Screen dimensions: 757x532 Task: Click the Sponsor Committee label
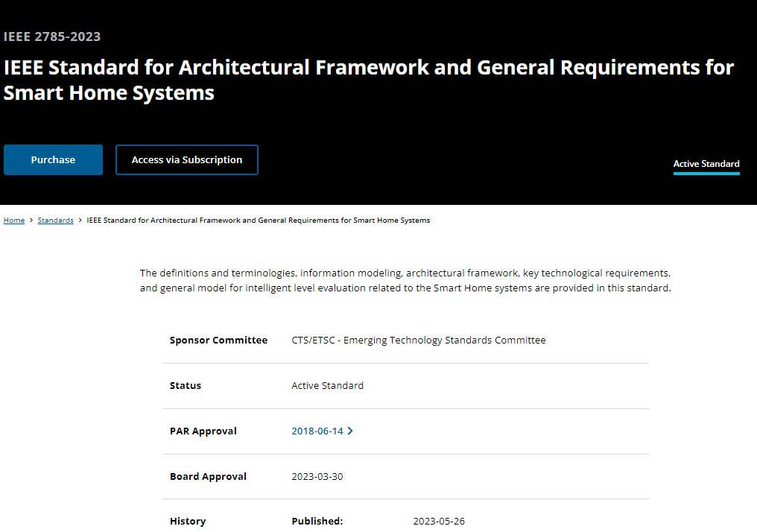click(219, 340)
